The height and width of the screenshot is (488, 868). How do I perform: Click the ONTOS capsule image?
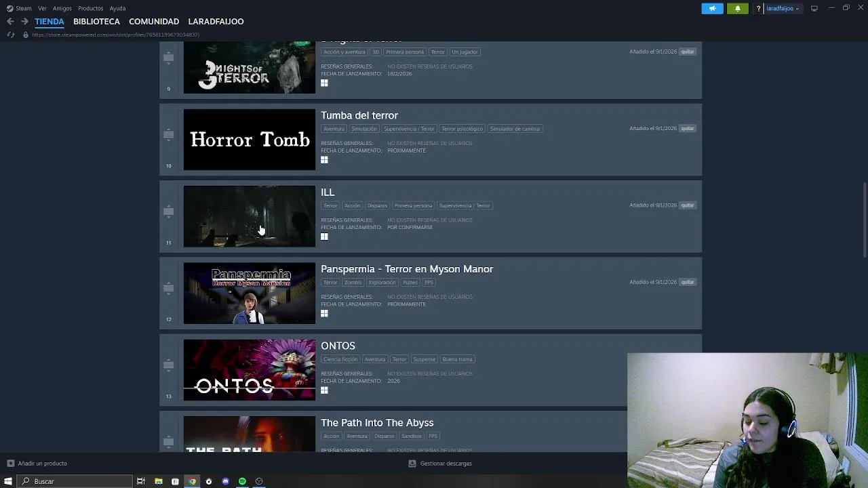(250, 369)
